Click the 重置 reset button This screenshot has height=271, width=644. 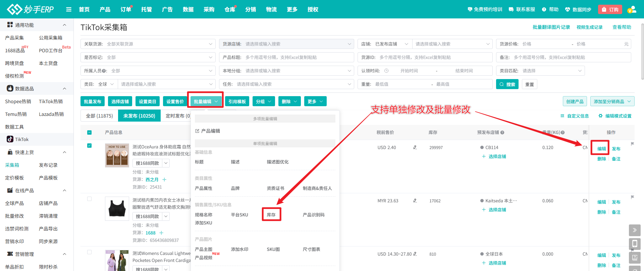(530, 84)
